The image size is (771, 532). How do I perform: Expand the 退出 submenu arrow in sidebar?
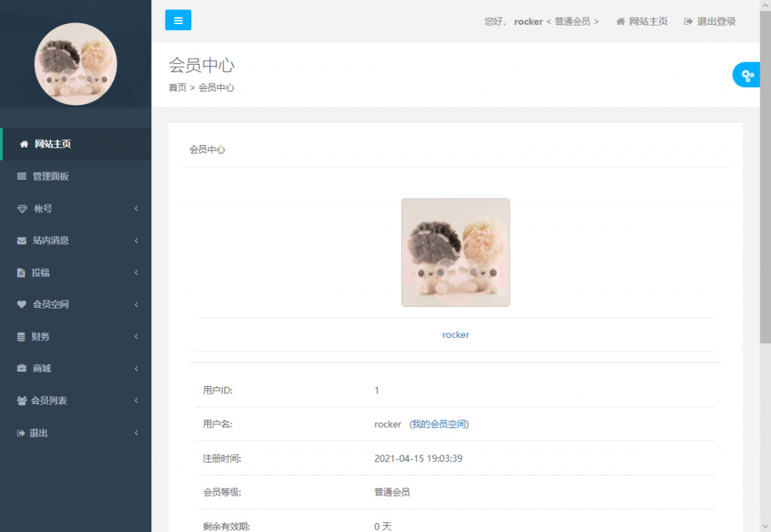click(x=136, y=433)
